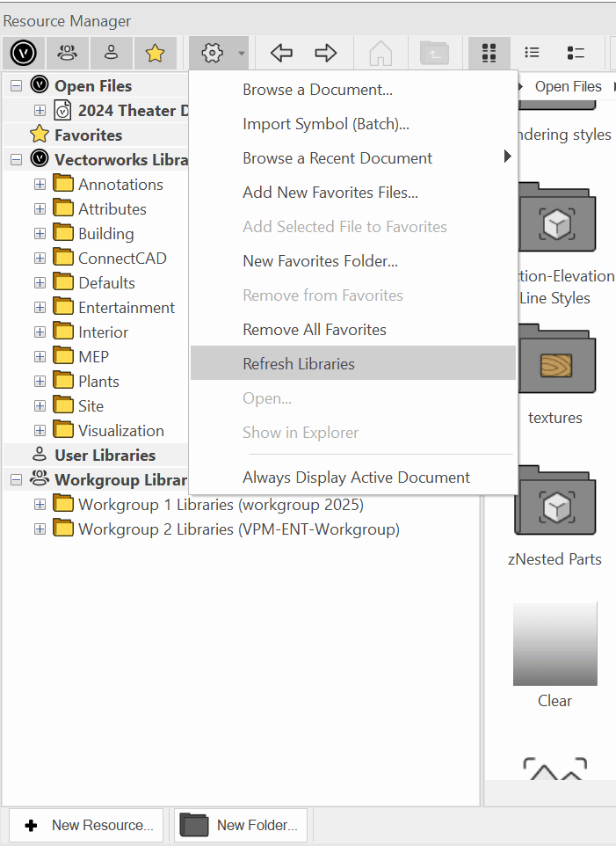Select User Libraries in the tree

click(x=105, y=455)
